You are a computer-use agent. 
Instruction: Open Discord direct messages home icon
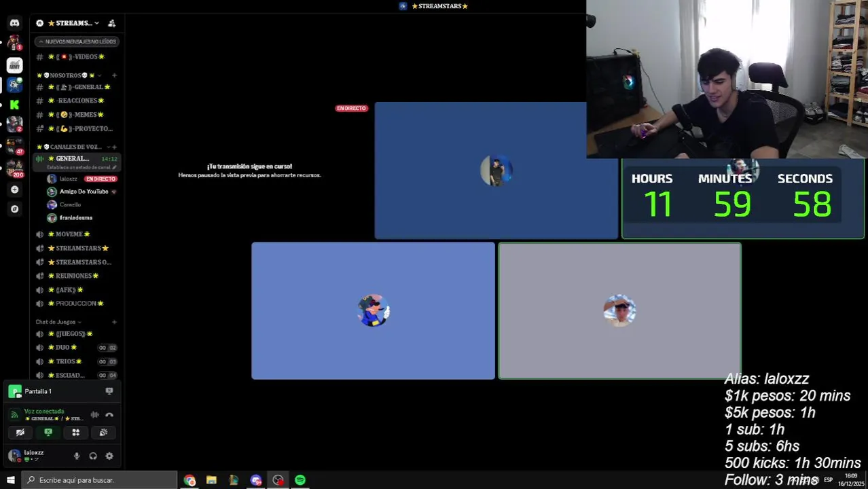coord(14,23)
